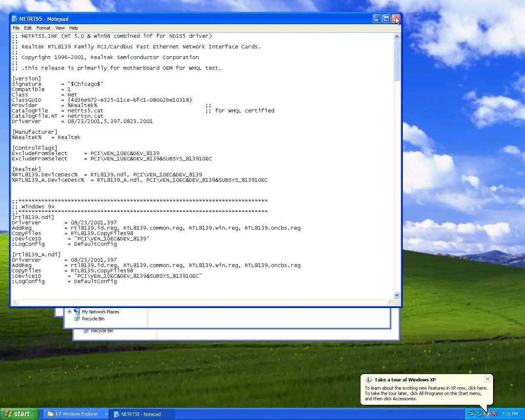Click the Recycle Bin icon in Explorer tree
The image size is (525, 420).
point(77,318)
